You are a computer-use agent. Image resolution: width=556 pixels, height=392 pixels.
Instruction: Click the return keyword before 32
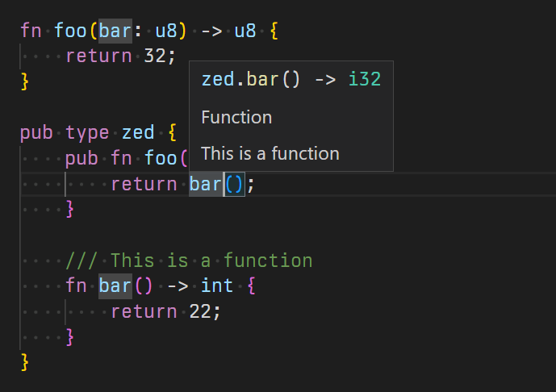pyautogui.click(x=98, y=56)
